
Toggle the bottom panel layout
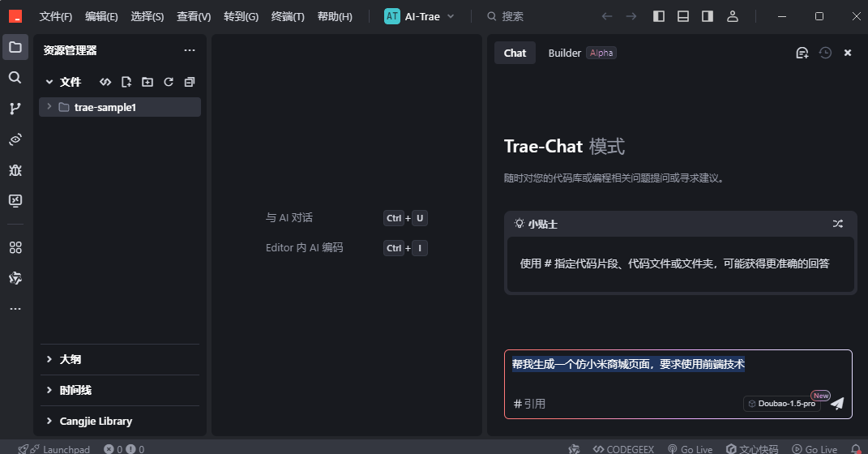[x=683, y=16]
